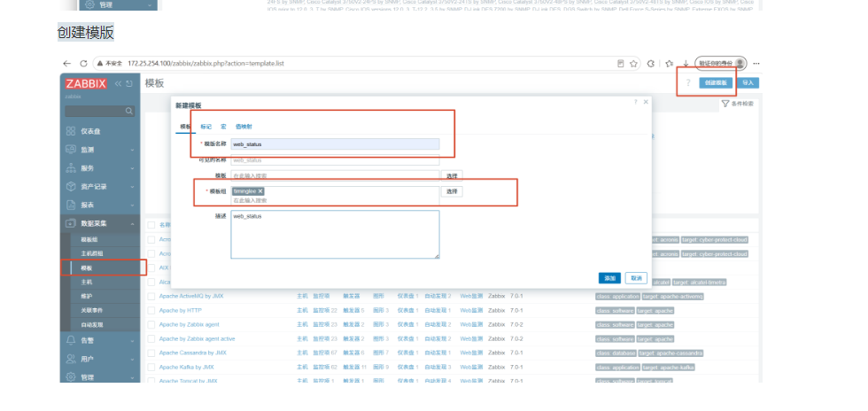Click the 报表 report icon in sidebar

click(70, 205)
